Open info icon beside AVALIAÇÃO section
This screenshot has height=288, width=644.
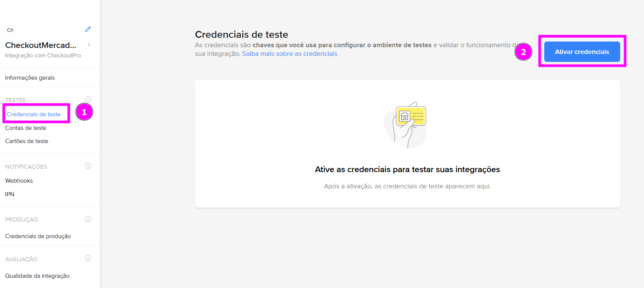click(88, 258)
